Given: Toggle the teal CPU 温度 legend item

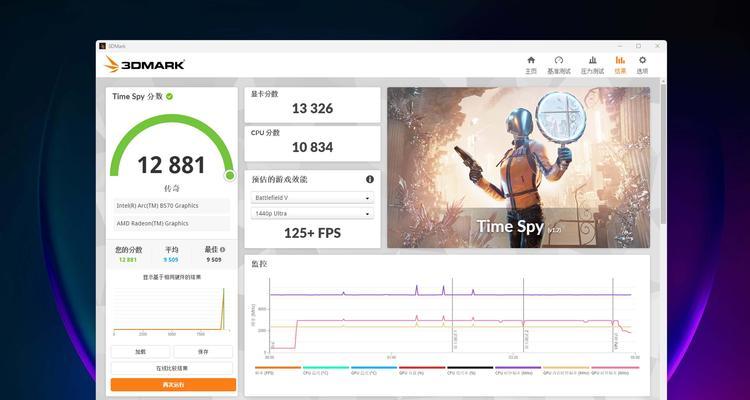Looking at the screenshot, I should [x=326, y=370].
